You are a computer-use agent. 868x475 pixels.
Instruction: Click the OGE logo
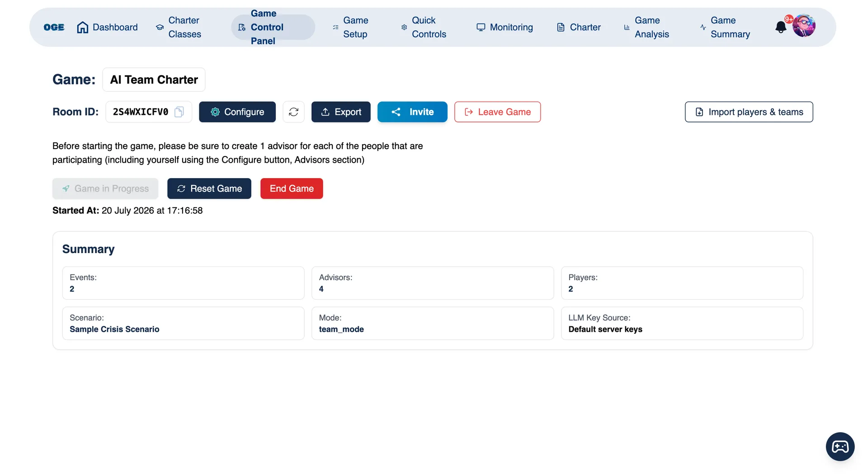point(54,27)
